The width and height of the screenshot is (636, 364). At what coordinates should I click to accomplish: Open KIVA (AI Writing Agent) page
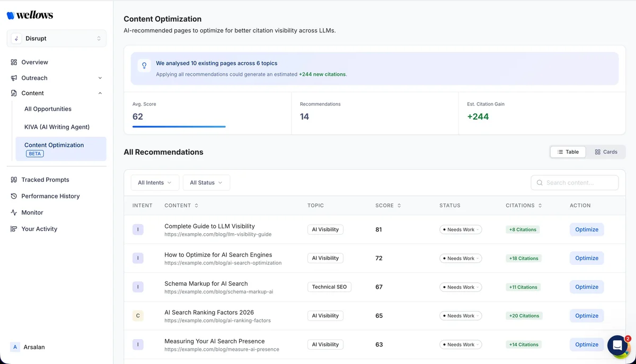(57, 127)
